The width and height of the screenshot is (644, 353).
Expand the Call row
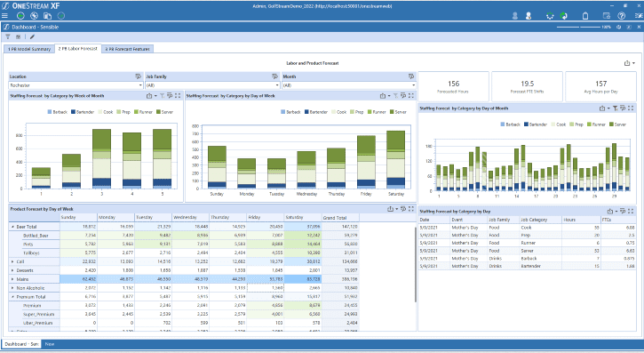[x=12, y=261]
